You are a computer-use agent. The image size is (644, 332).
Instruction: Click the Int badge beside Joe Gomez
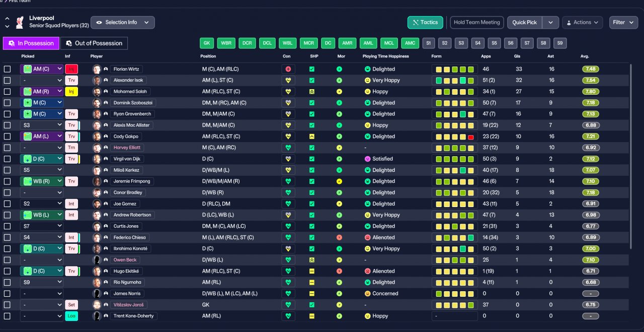click(71, 204)
